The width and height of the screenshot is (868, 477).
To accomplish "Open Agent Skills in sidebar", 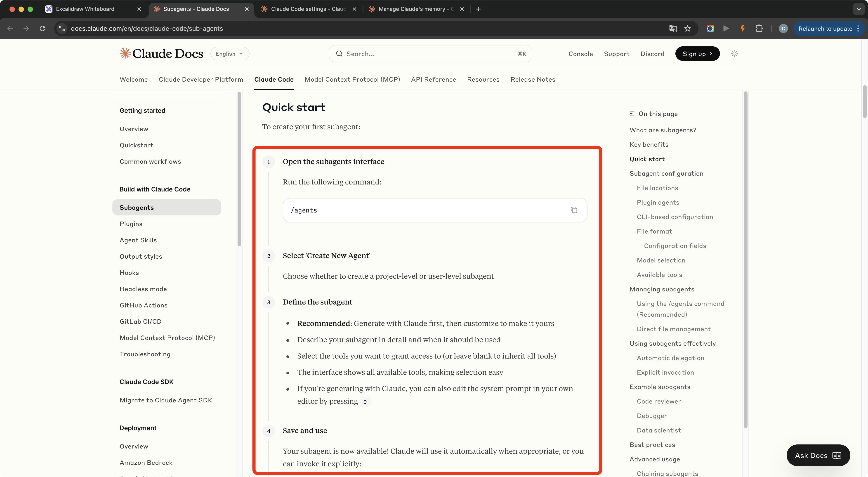I will tap(138, 240).
